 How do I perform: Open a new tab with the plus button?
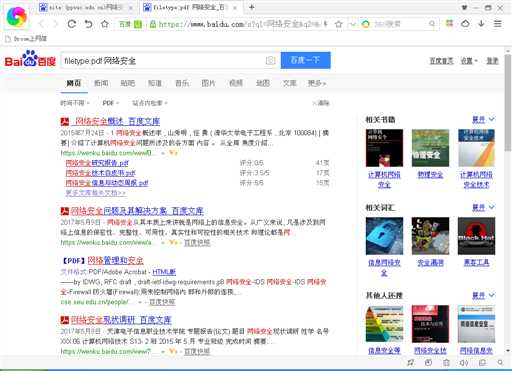click(x=252, y=7)
